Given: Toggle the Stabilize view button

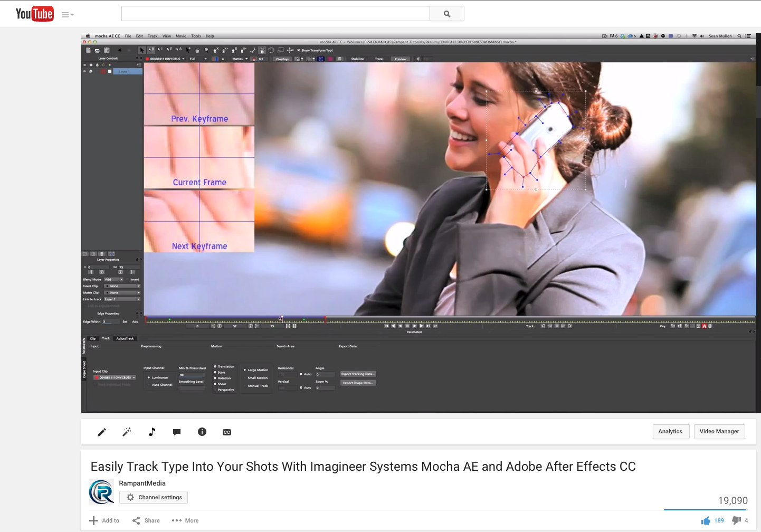Looking at the screenshot, I should tap(357, 59).
